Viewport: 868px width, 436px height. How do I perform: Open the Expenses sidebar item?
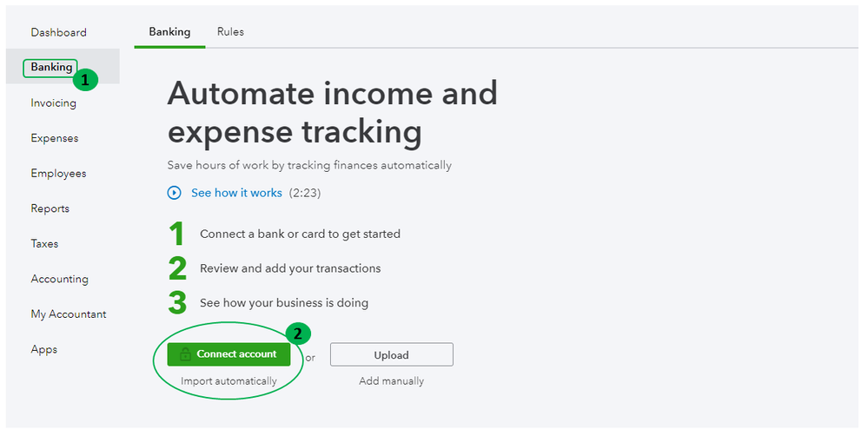click(54, 138)
